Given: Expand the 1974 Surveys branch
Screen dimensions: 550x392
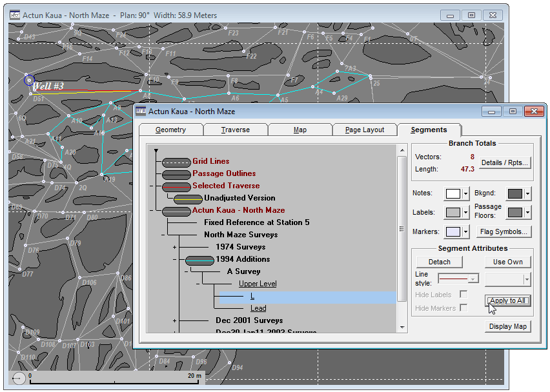Looking at the screenshot, I should tap(174, 247).
